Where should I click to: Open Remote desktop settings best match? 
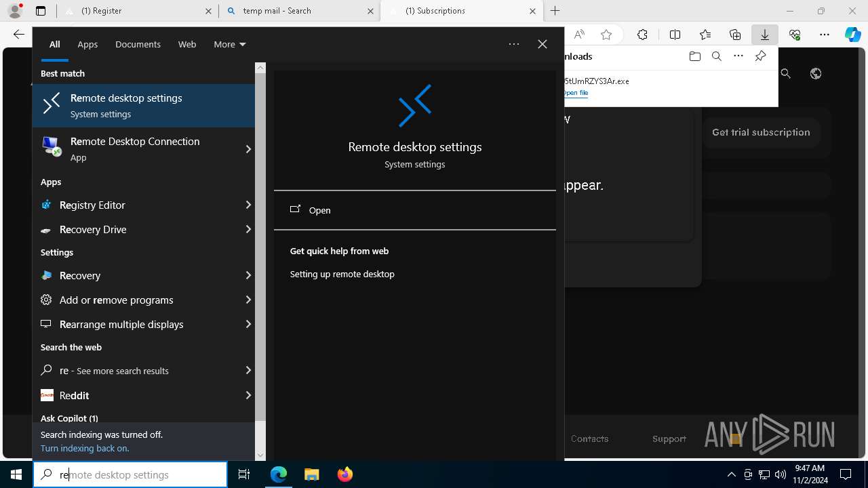(x=144, y=106)
